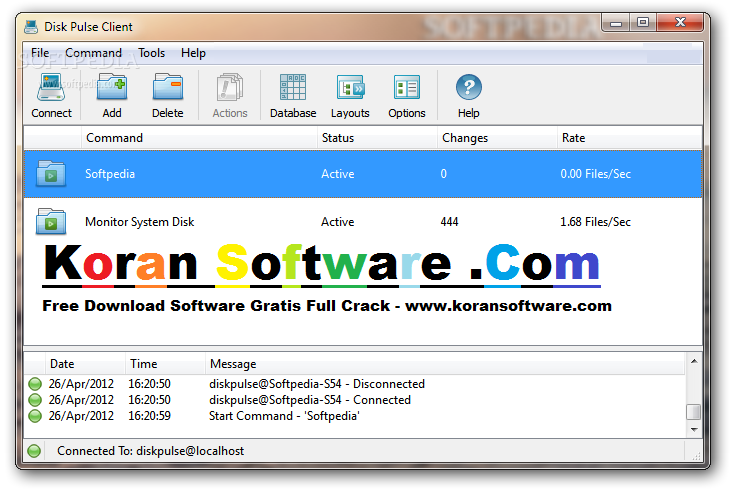The image size is (731, 490).
Task: Click Active status of Softpedia row
Action: [x=338, y=174]
